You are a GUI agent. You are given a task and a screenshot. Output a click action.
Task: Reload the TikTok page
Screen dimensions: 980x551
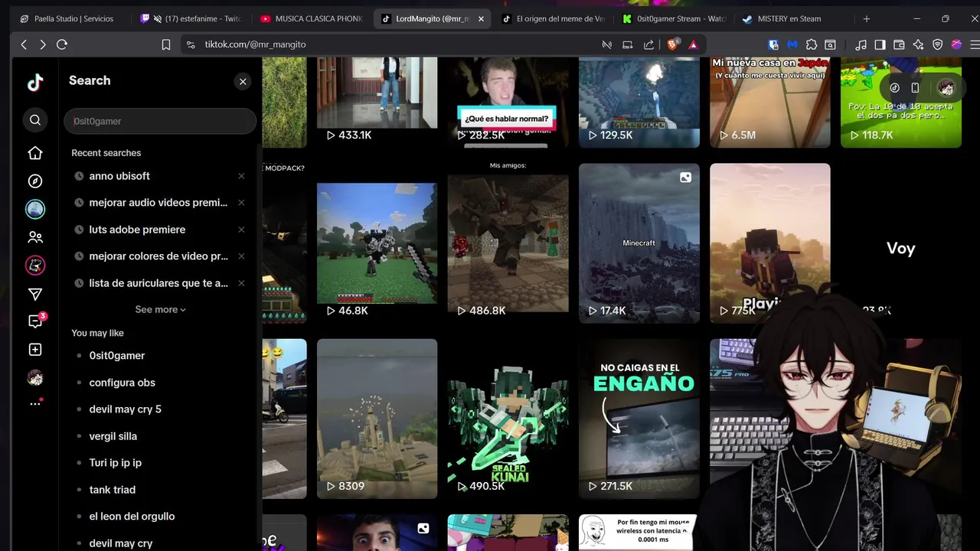pos(62,44)
